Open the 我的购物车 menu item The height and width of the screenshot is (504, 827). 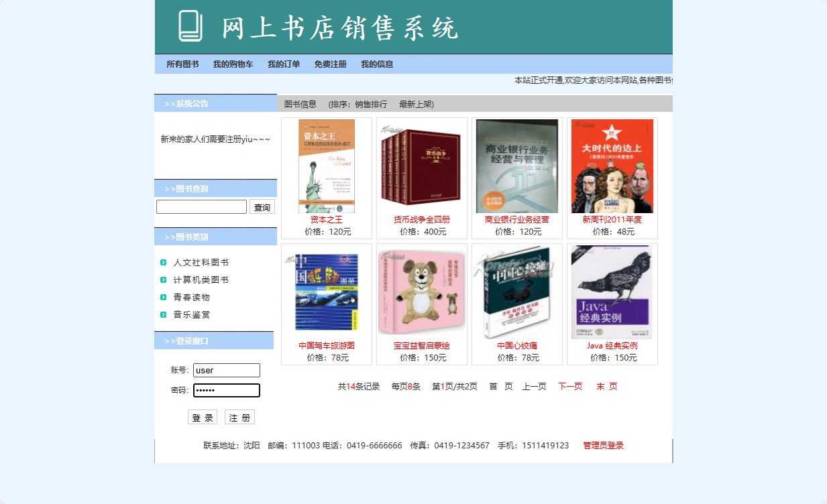click(x=232, y=64)
